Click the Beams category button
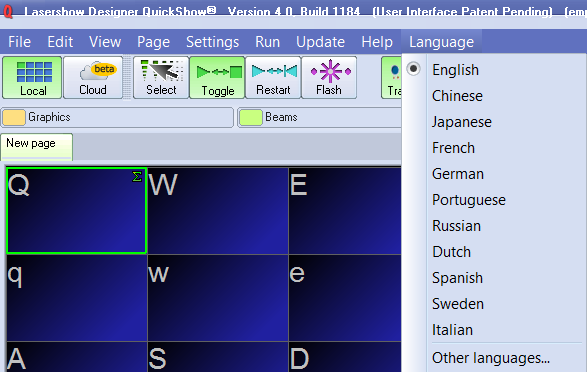 pos(320,118)
